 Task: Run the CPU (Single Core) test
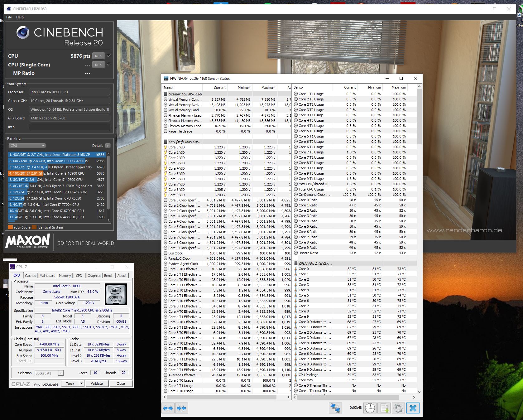click(x=98, y=65)
